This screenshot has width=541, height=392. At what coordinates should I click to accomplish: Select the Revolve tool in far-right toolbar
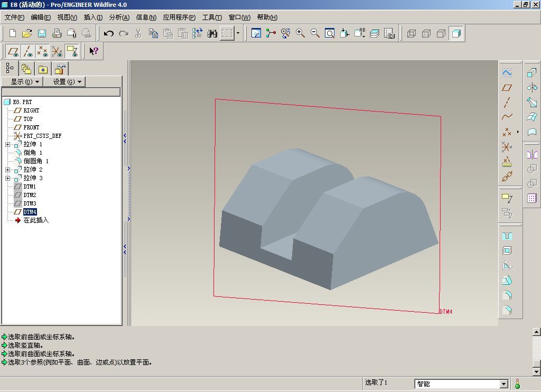531,88
